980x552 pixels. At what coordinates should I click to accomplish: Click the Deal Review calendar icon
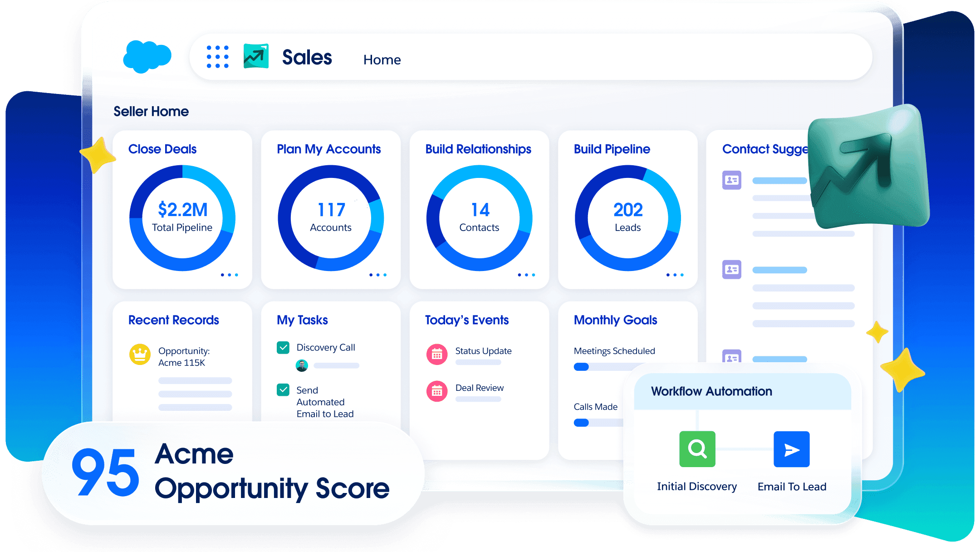point(437,391)
